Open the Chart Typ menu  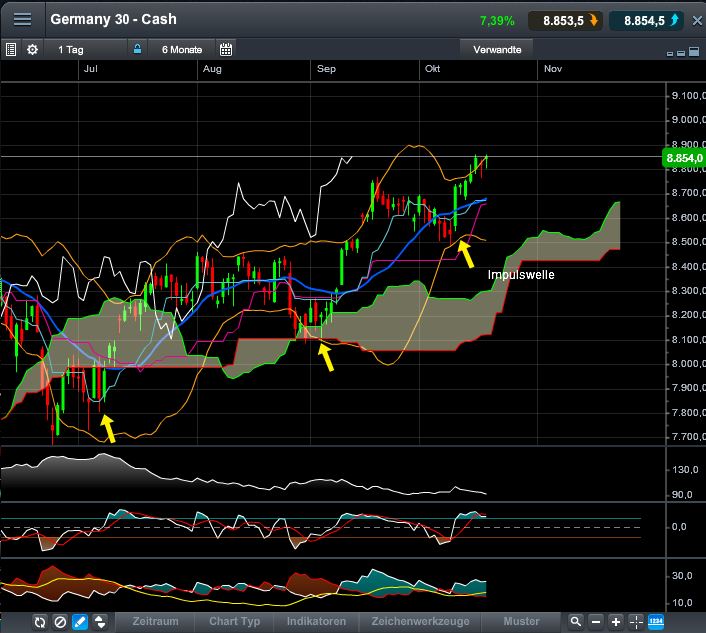click(x=235, y=621)
